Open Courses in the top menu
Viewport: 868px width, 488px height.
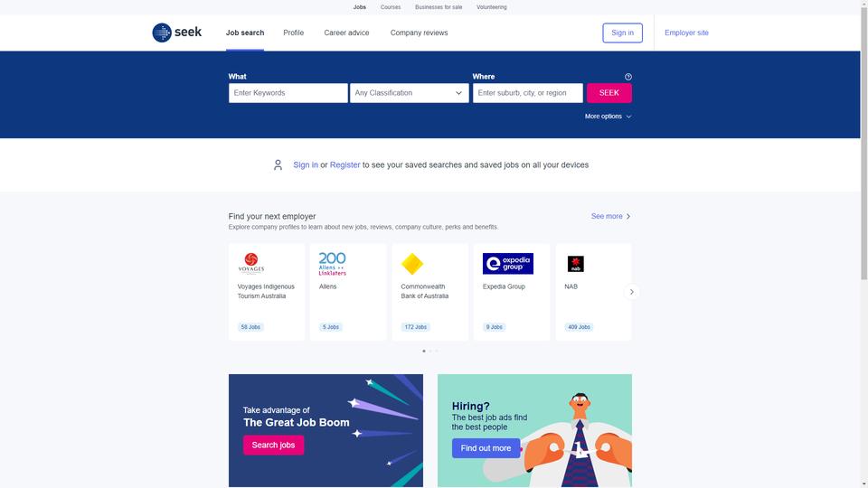(x=391, y=7)
